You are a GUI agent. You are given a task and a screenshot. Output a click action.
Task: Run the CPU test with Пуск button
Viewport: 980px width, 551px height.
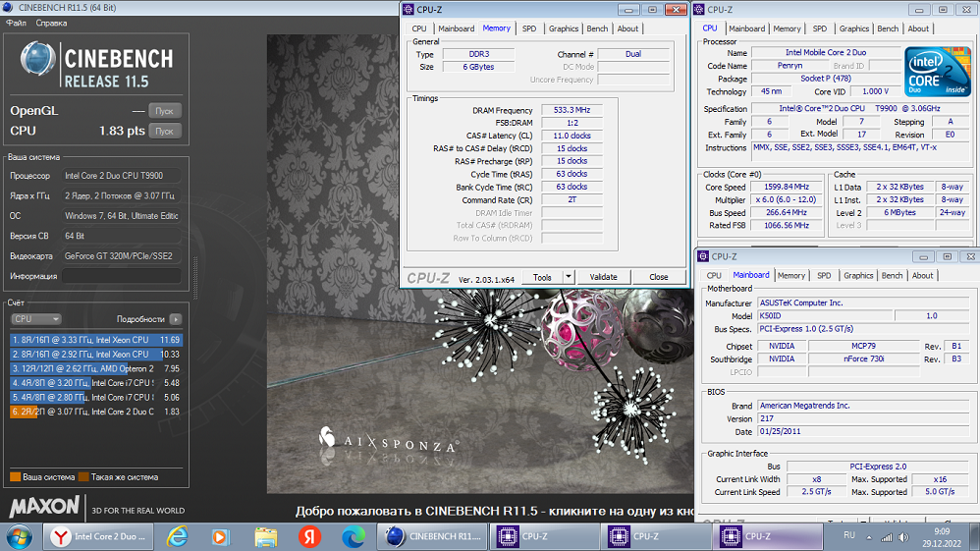[x=164, y=132]
